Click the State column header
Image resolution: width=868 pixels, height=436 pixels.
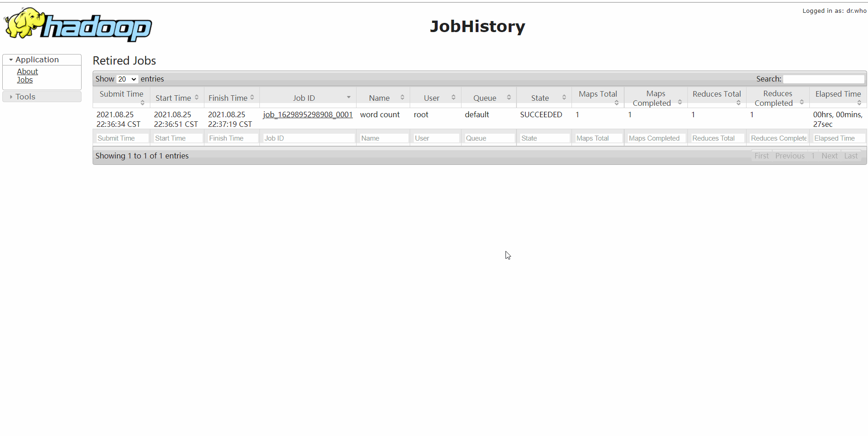544,98
